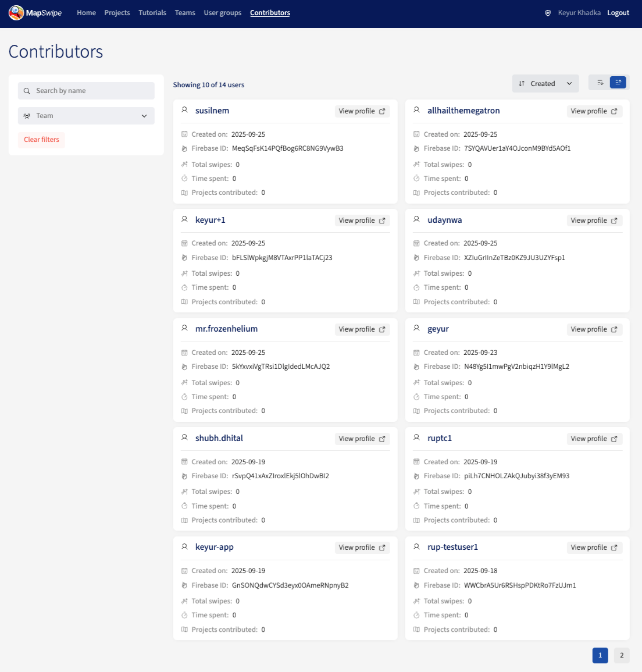Go to page 2 of contributors

[x=622, y=655]
